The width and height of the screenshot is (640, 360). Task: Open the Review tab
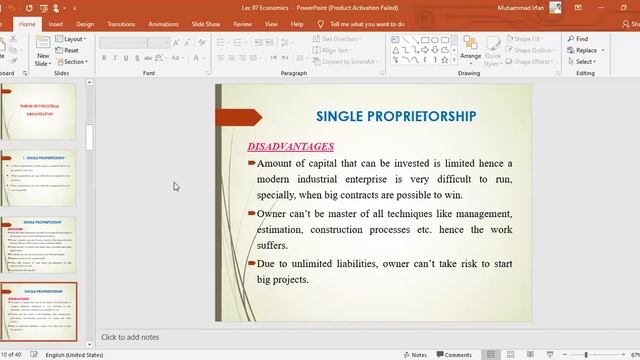click(x=242, y=24)
